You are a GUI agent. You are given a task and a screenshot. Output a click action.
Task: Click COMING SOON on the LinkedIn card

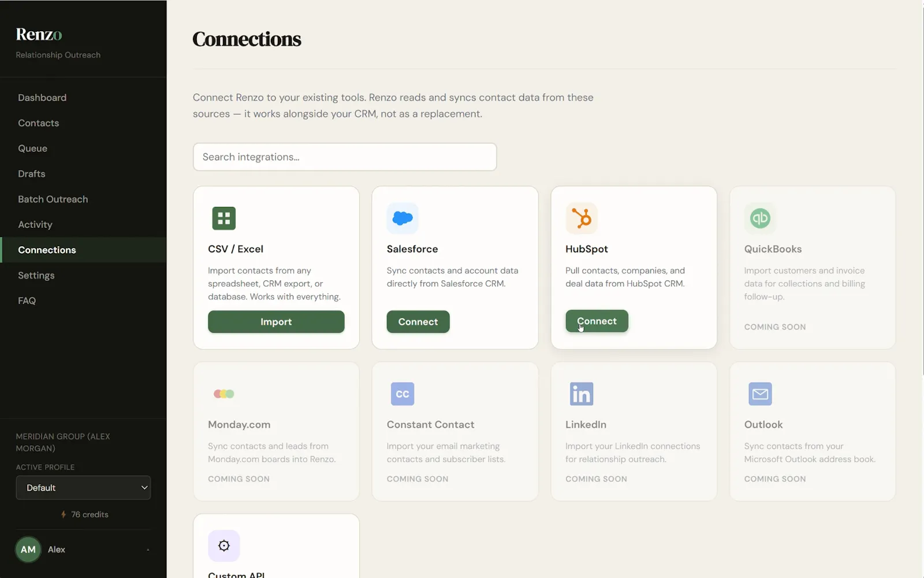596,479
